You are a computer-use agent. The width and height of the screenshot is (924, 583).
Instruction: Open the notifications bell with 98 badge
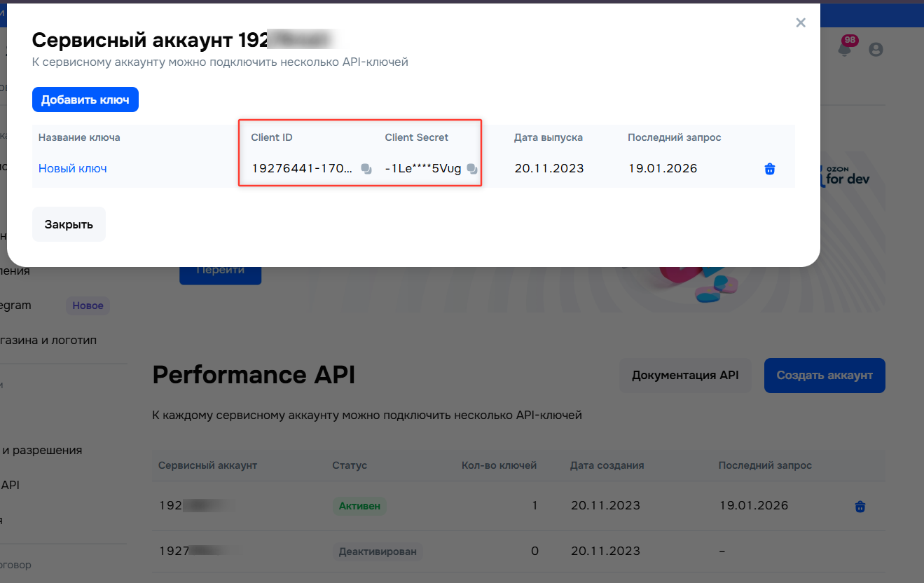[845, 49]
